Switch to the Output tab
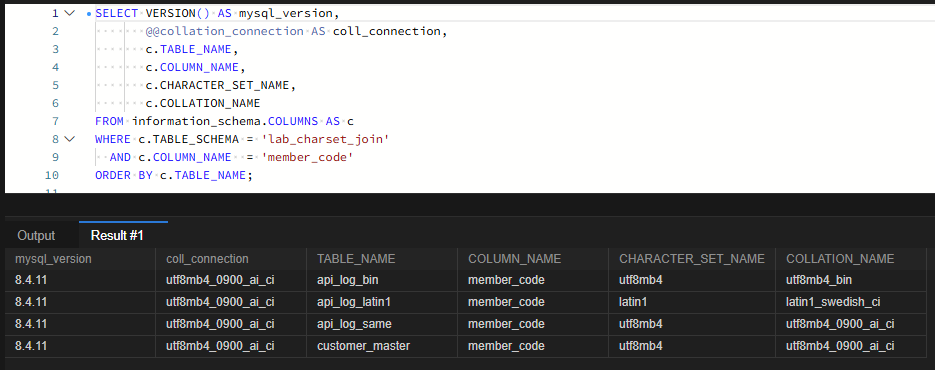 pyautogui.click(x=36, y=235)
